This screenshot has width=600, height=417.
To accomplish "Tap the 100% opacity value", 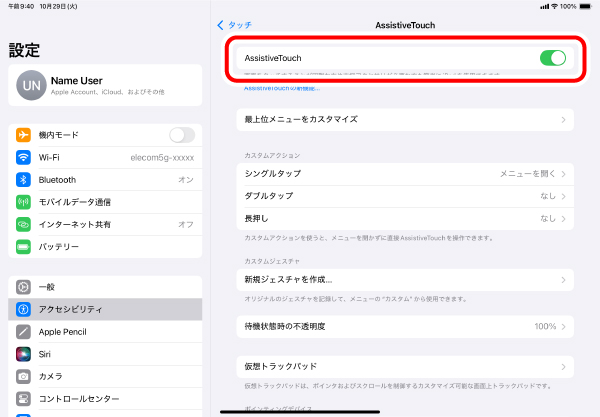I will click(545, 327).
